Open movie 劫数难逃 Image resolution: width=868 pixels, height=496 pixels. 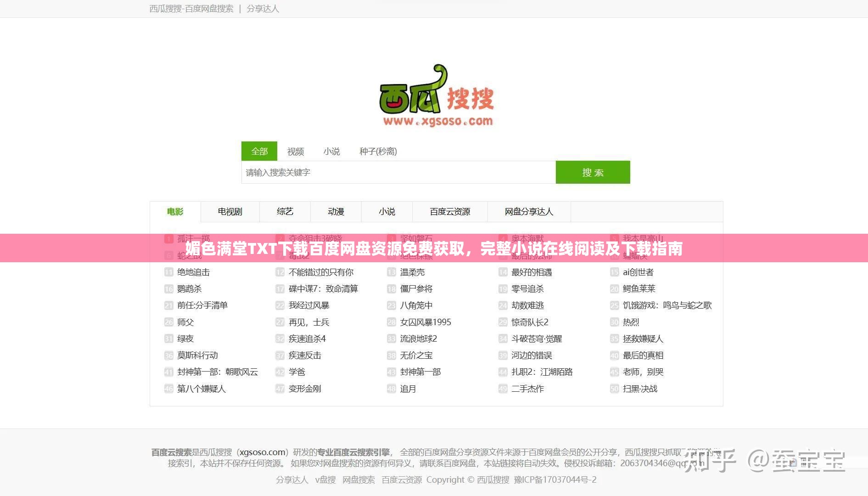point(527,305)
